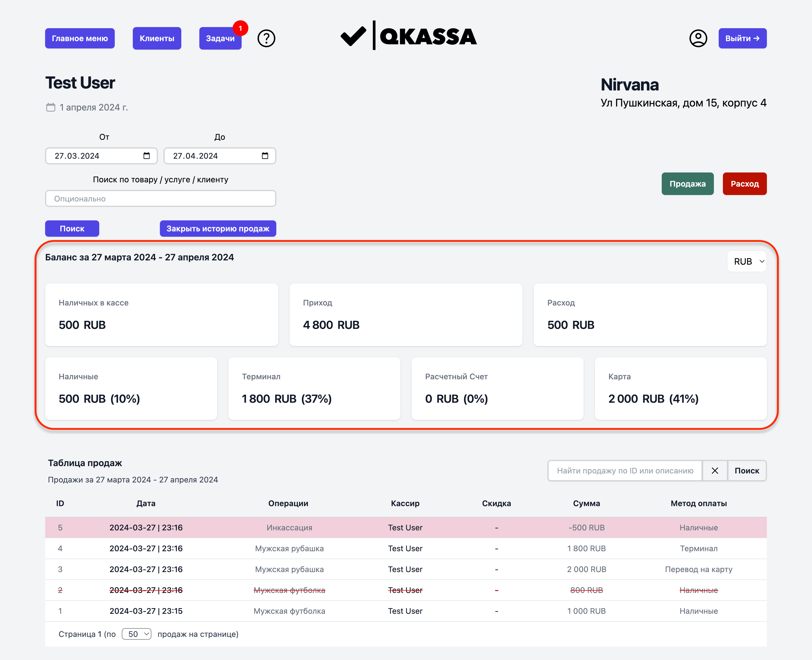Log out with the Выйти button
The width and height of the screenshot is (812, 660).
click(742, 38)
